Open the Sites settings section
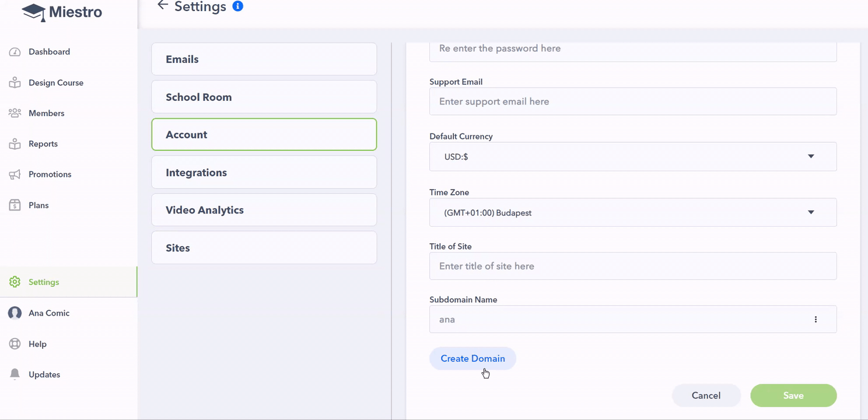Screen dimensions: 868x420 [x=264, y=248]
